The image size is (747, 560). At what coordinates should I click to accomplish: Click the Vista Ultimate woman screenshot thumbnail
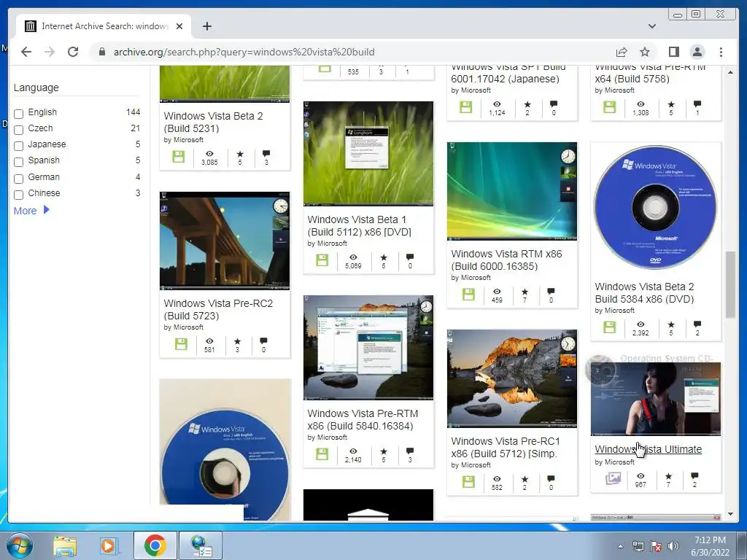point(656,399)
